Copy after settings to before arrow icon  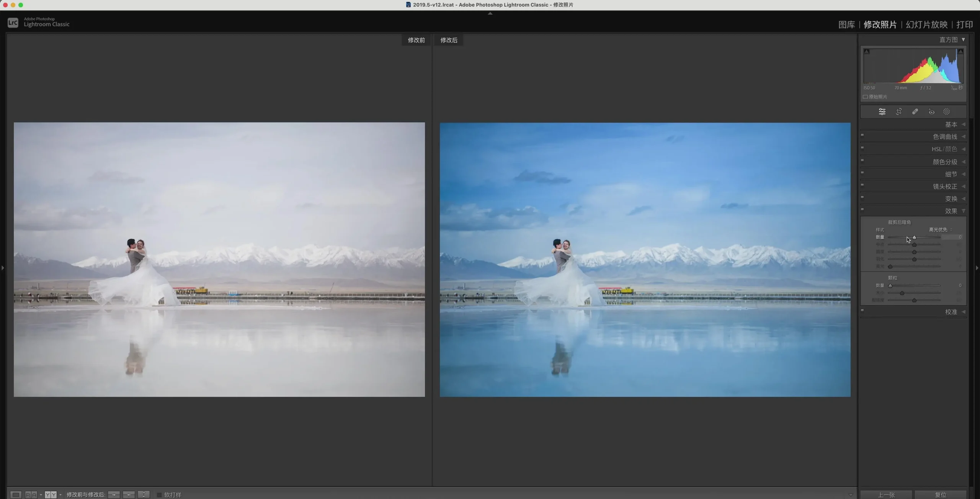pos(129,494)
